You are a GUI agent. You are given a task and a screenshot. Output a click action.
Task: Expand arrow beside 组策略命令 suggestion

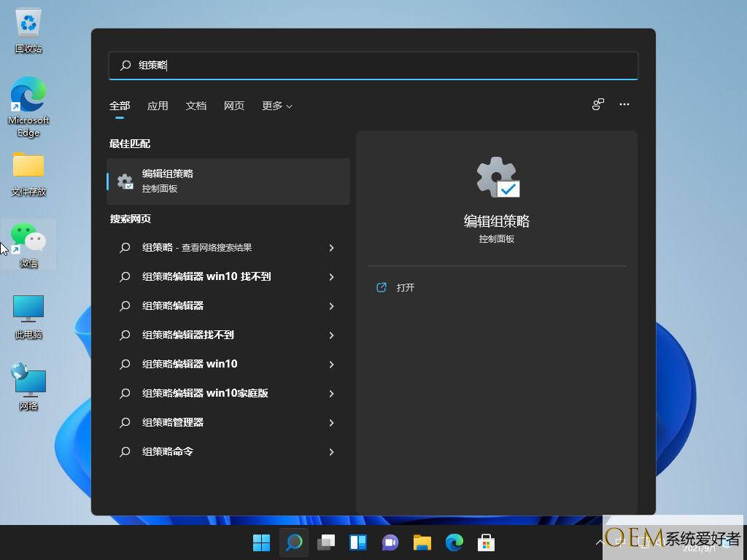[x=331, y=452]
